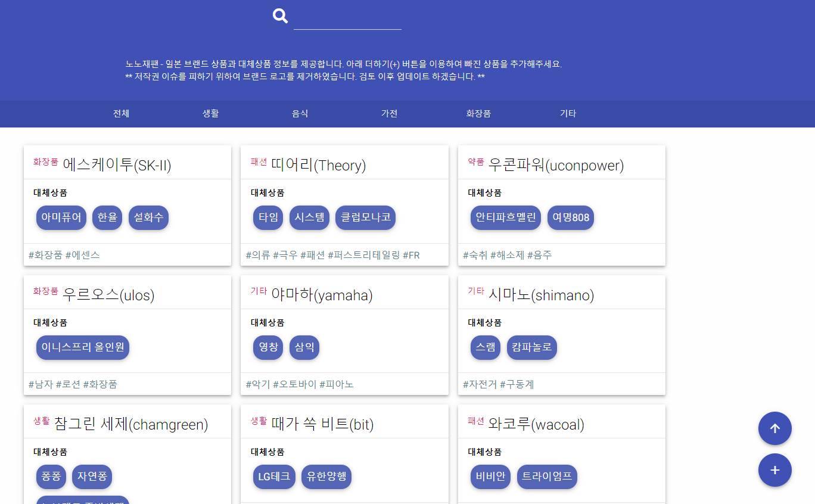Click the 삼익 chip
The height and width of the screenshot is (504, 815).
[304, 347]
